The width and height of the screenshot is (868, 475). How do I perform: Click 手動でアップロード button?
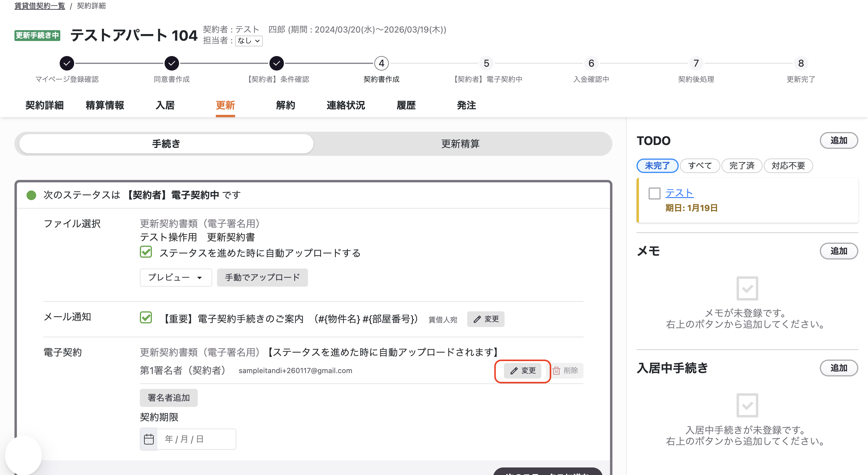tap(262, 278)
